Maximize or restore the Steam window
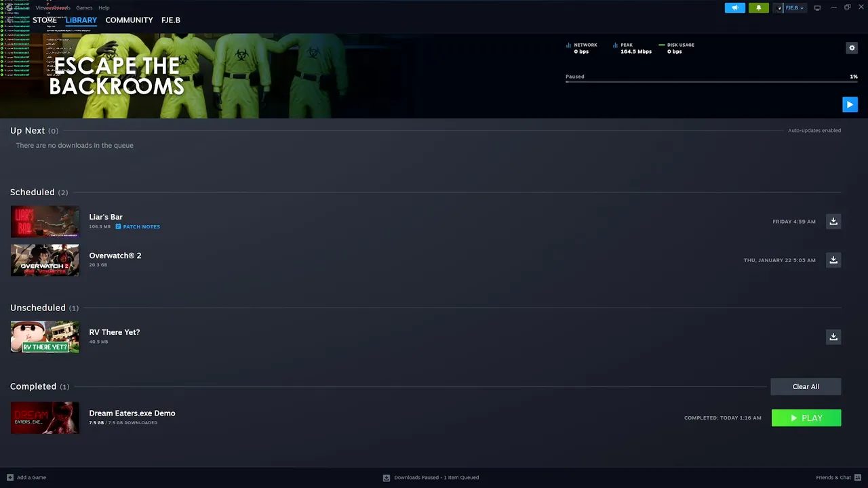The image size is (868, 488). point(847,7)
